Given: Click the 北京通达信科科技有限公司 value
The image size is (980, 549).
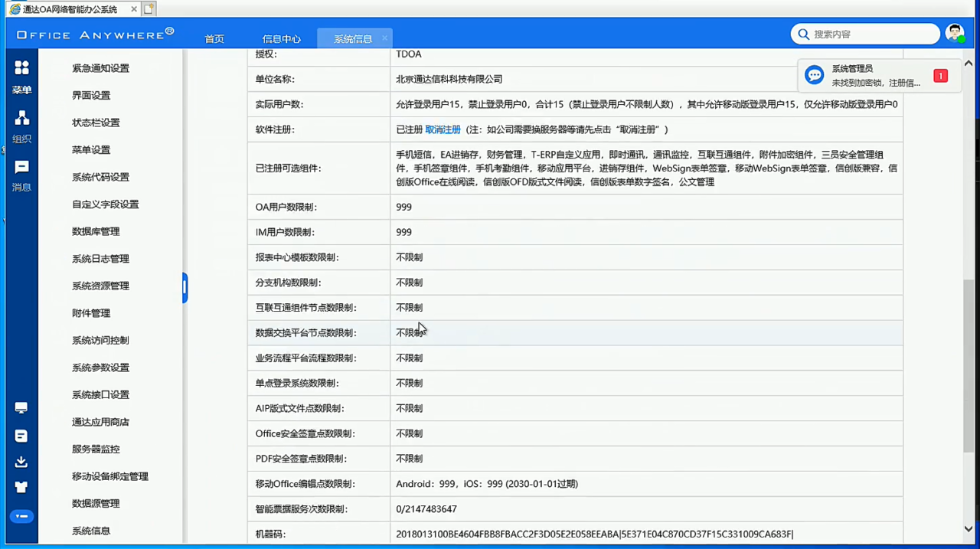Looking at the screenshot, I should pos(449,79).
